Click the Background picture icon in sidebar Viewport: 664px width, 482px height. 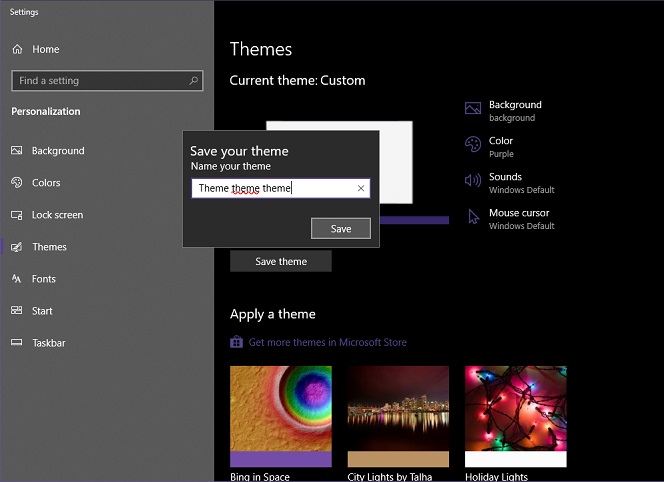tap(17, 150)
